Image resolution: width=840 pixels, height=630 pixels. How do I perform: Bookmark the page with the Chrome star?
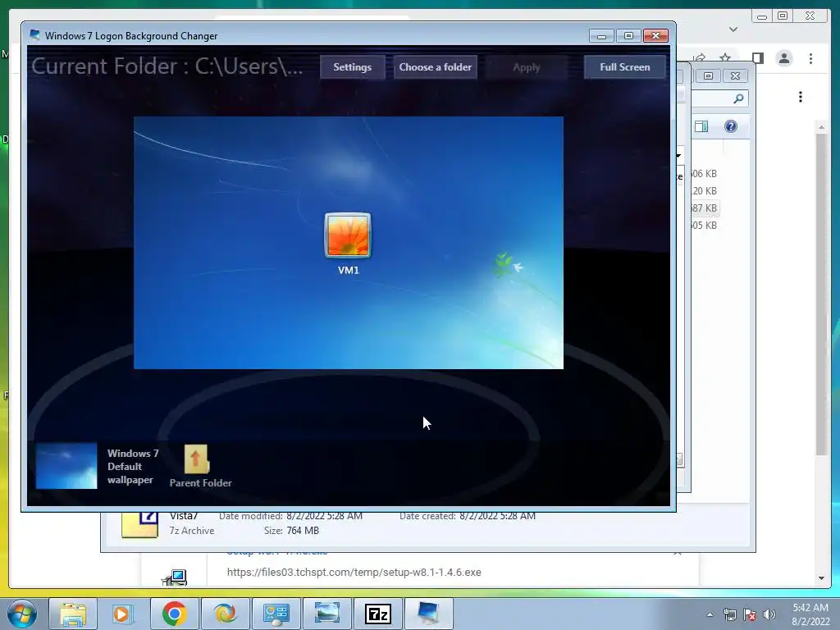pyautogui.click(x=725, y=58)
